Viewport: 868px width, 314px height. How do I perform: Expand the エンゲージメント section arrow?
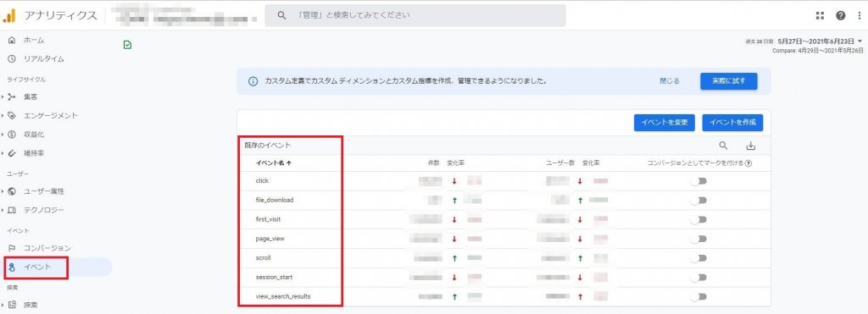point(3,116)
